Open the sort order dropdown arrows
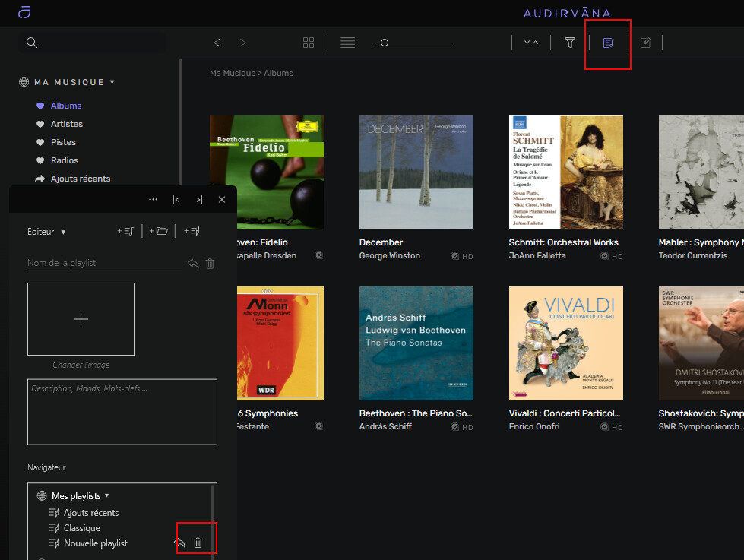This screenshot has width=744, height=560. [531, 43]
